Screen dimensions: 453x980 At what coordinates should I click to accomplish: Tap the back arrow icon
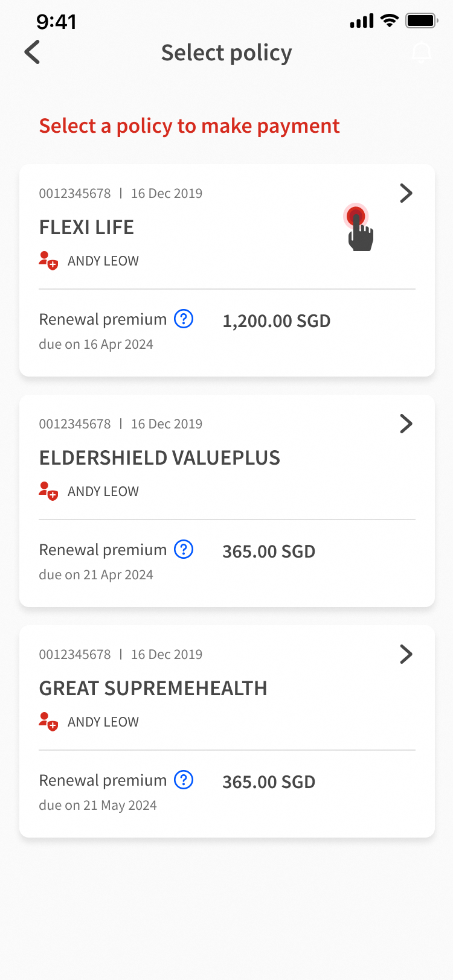tap(33, 52)
